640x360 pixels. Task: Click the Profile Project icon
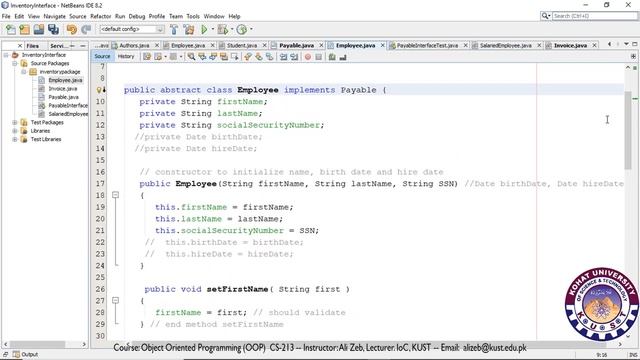click(x=242, y=29)
